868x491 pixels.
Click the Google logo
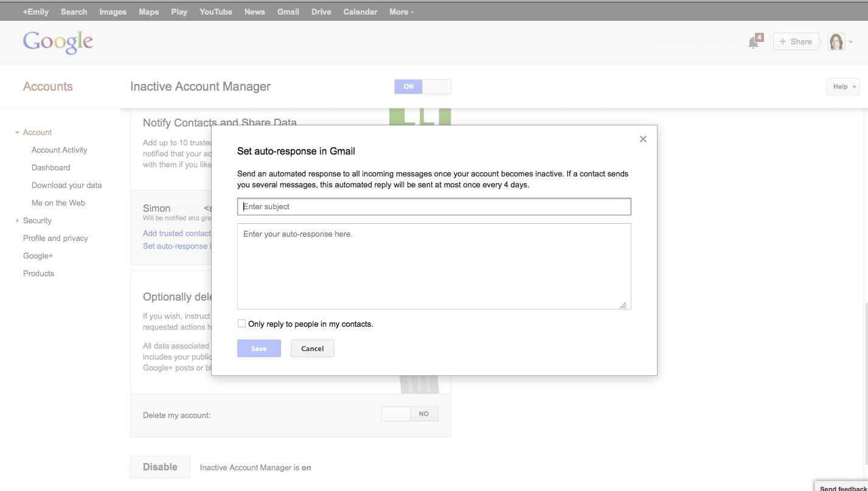[58, 42]
